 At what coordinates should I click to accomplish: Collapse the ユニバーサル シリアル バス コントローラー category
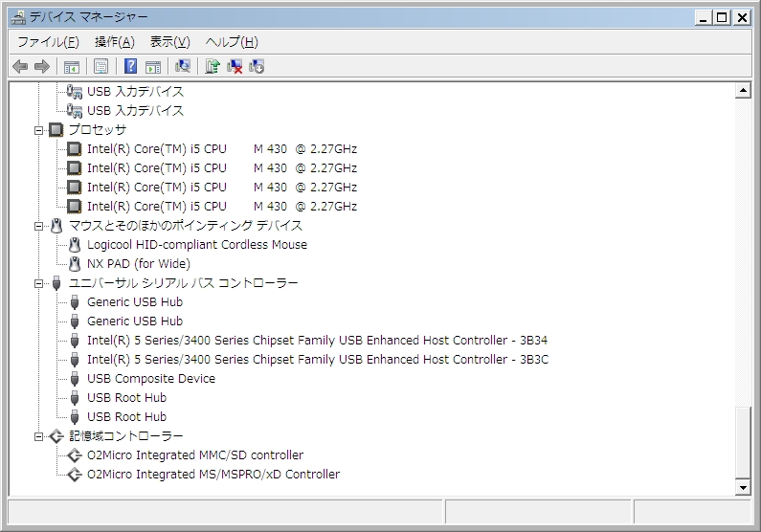pos(39,283)
